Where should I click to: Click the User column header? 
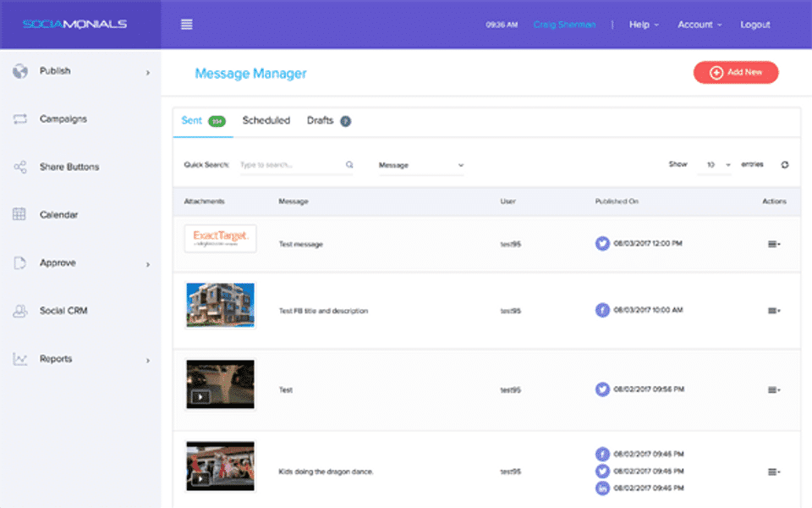click(x=508, y=202)
